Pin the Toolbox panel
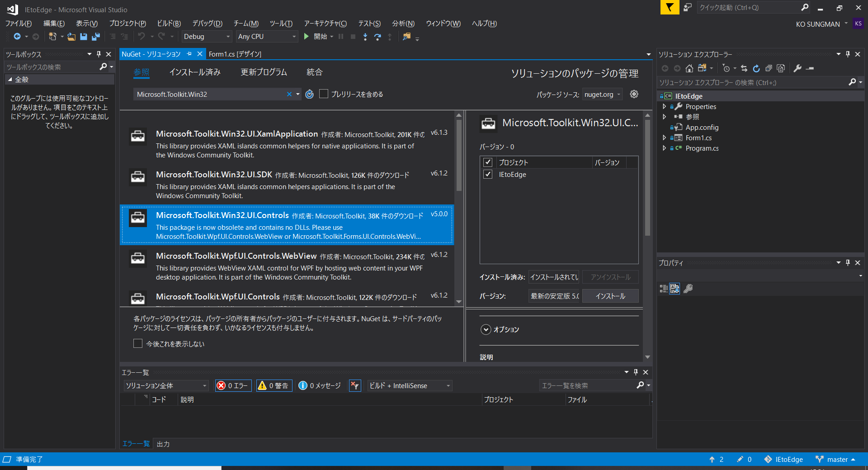 click(99, 54)
